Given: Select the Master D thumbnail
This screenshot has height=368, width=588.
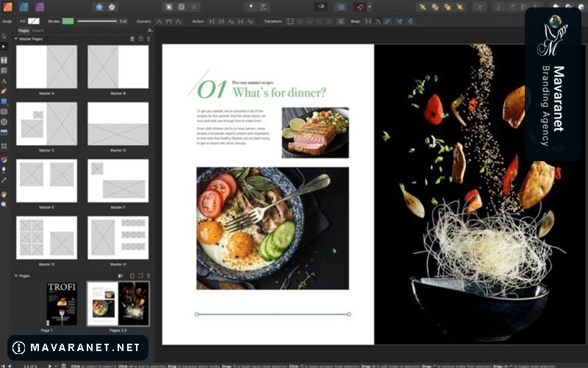Looking at the screenshot, I should point(118,124).
